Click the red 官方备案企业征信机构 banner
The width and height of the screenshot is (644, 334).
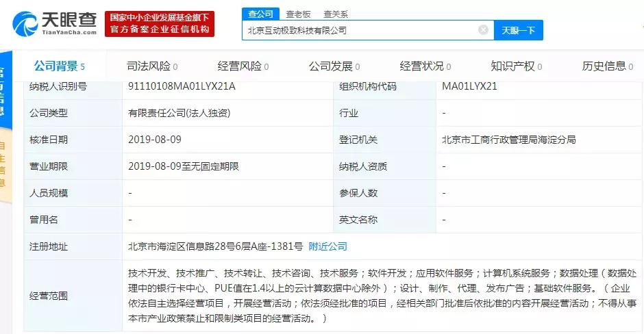click(x=160, y=24)
